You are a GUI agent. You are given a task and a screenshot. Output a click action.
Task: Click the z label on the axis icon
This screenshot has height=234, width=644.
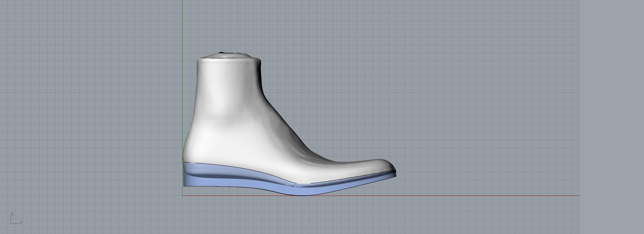(x=12, y=214)
